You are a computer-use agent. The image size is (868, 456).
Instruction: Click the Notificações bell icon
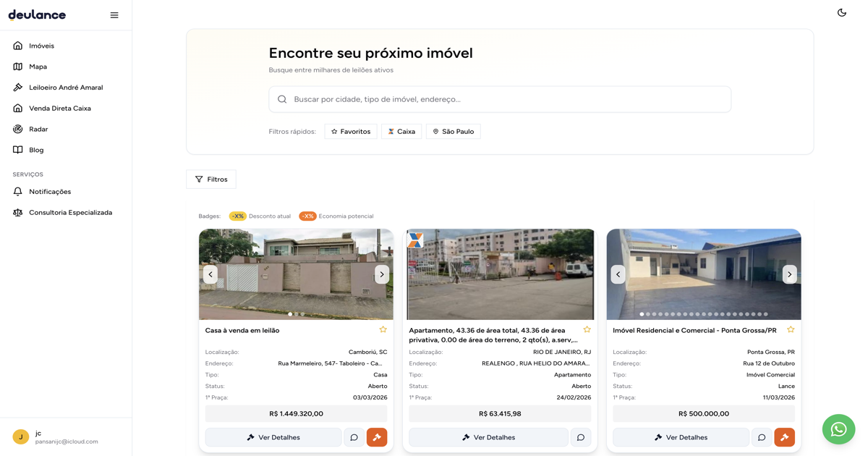[x=18, y=192]
